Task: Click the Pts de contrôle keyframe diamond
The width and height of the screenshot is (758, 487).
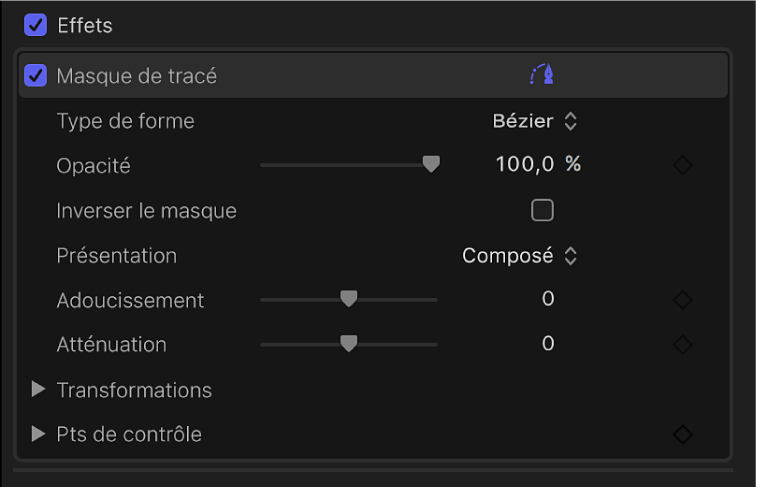Action: point(683,434)
